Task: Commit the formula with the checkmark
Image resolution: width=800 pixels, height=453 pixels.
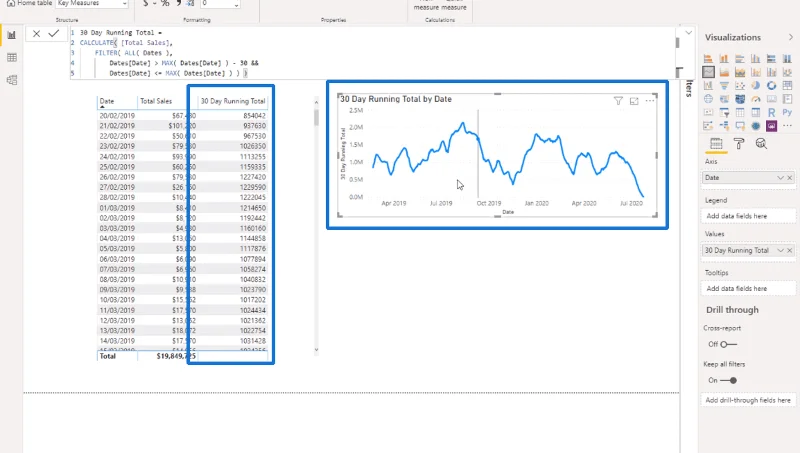Action: [x=54, y=34]
